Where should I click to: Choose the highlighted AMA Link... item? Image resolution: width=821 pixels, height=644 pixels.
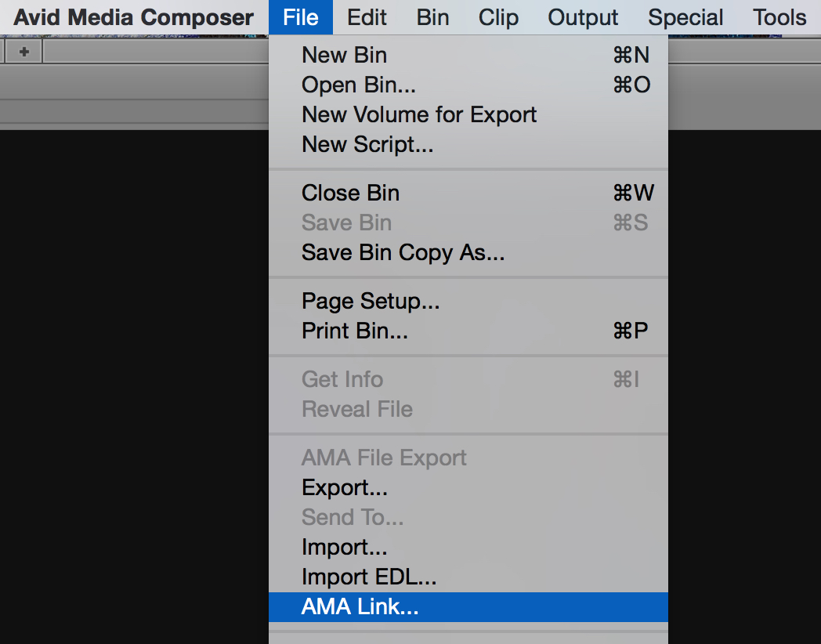[468, 607]
